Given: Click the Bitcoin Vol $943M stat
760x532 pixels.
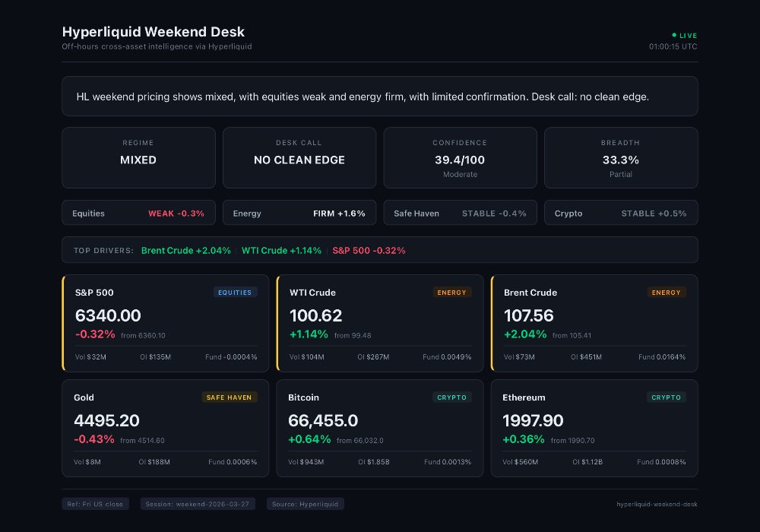Looking at the screenshot, I should click(x=306, y=462).
